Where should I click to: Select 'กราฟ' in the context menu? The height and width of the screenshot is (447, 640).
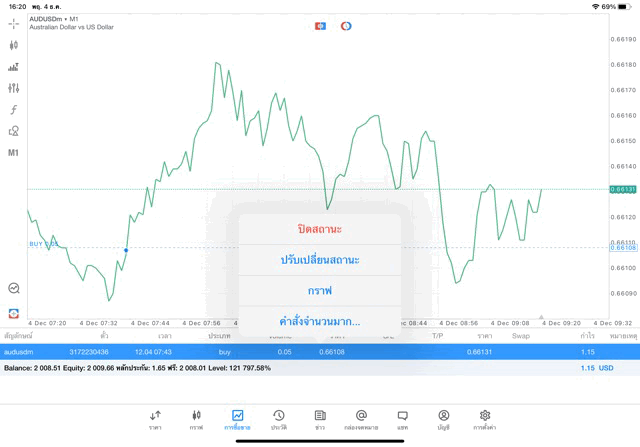pos(320,291)
